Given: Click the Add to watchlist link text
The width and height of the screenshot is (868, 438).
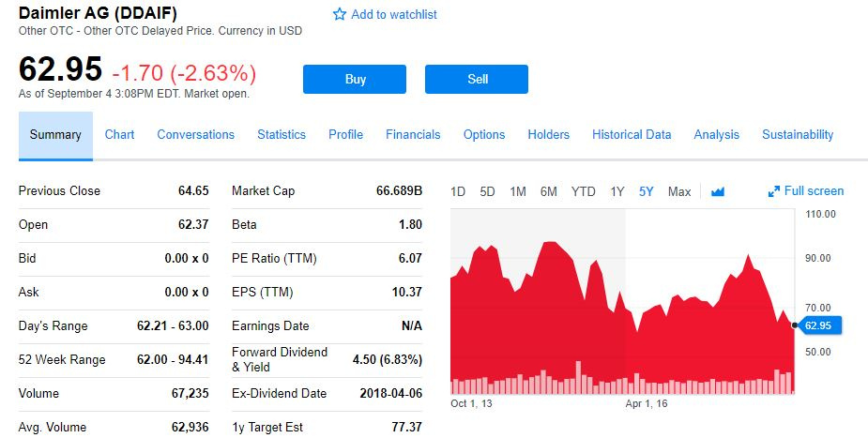Looking at the screenshot, I should coord(394,15).
